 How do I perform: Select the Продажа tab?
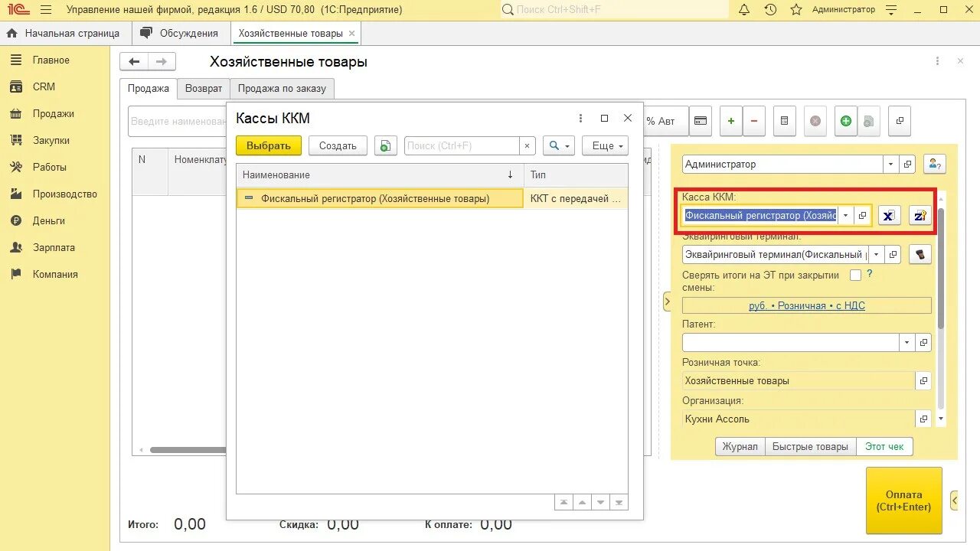coord(149,88)
